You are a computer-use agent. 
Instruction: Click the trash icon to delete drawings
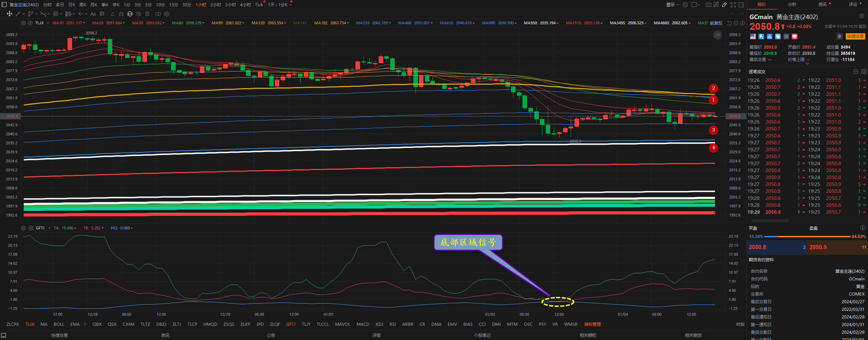(x=147, y=14)
